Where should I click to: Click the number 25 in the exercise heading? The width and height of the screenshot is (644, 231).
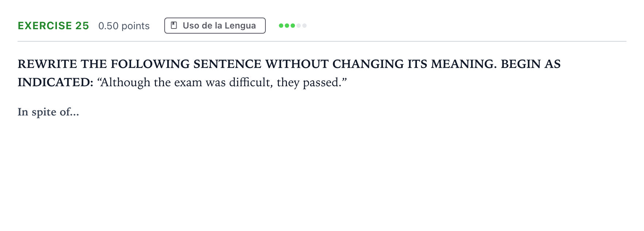click(82, 26)
